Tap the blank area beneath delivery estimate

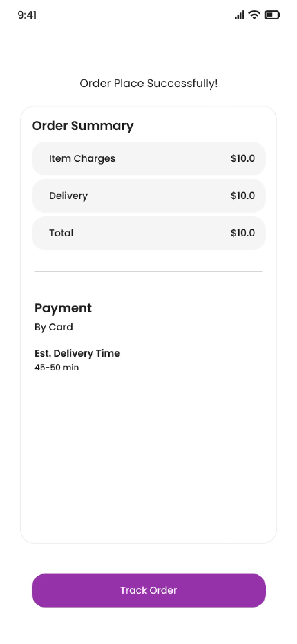tap(148, 450)
